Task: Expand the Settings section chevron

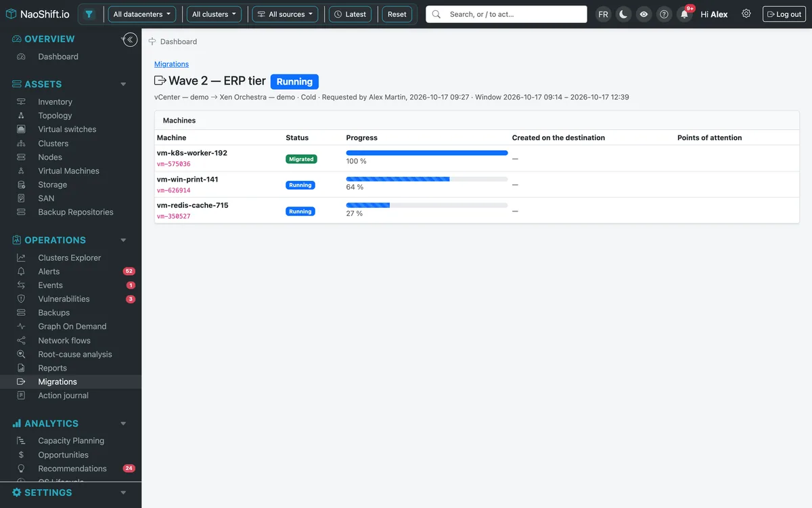Action: 123,492
